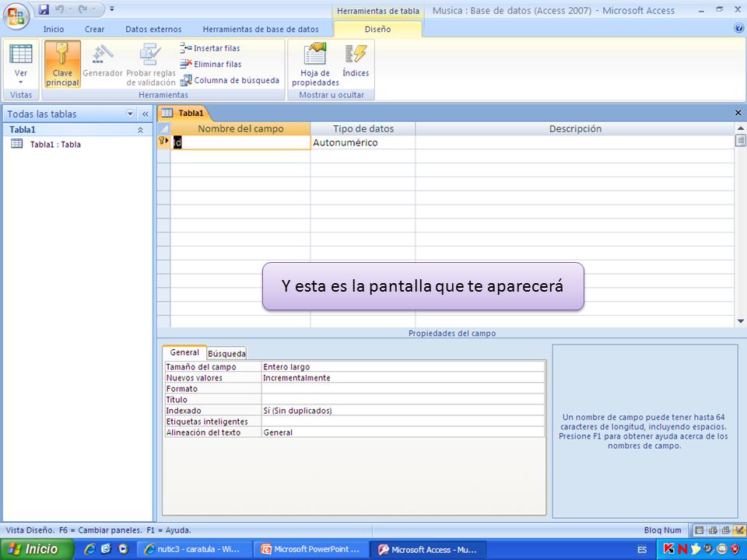Image resolution: width=747 pixels, height=560 pixels.
Task: Switch to PivotTable view from status bar
Action: [713, 530]
